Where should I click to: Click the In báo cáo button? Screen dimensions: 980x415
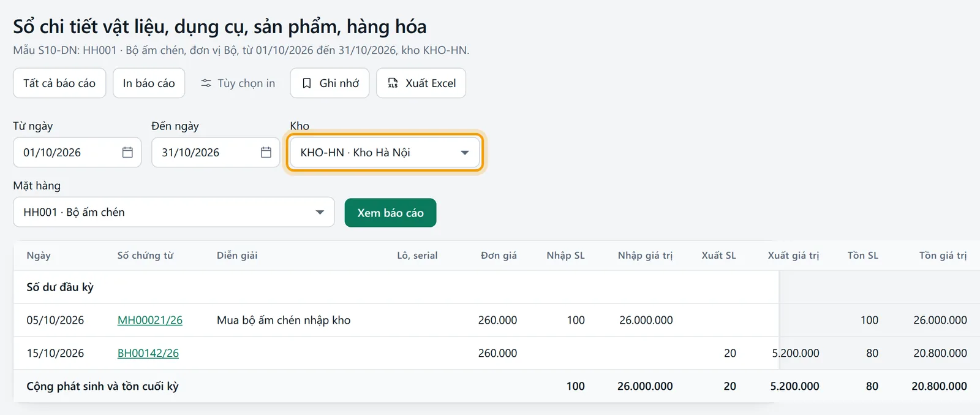pyautogui.click(x=149, y=83)
